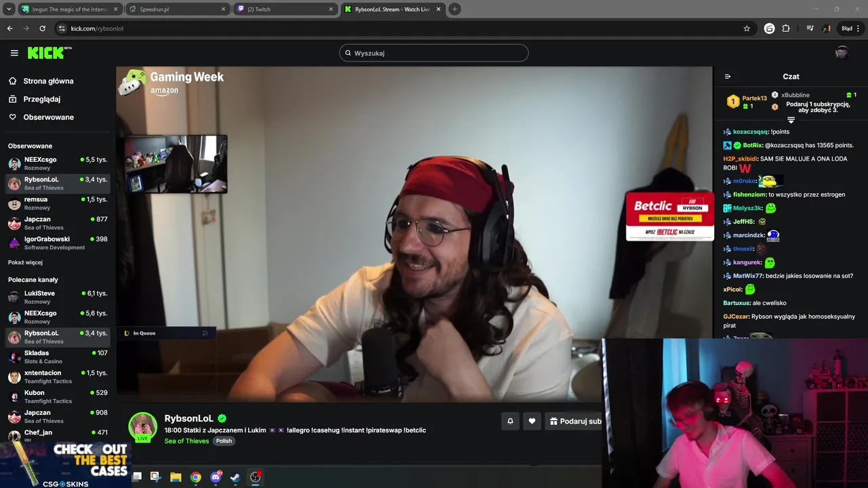This screenshot has height=488, width=868.
Task: Open the hamburger menu next to Kick logo
Action: pyautogui.click(x=14, y=53)
